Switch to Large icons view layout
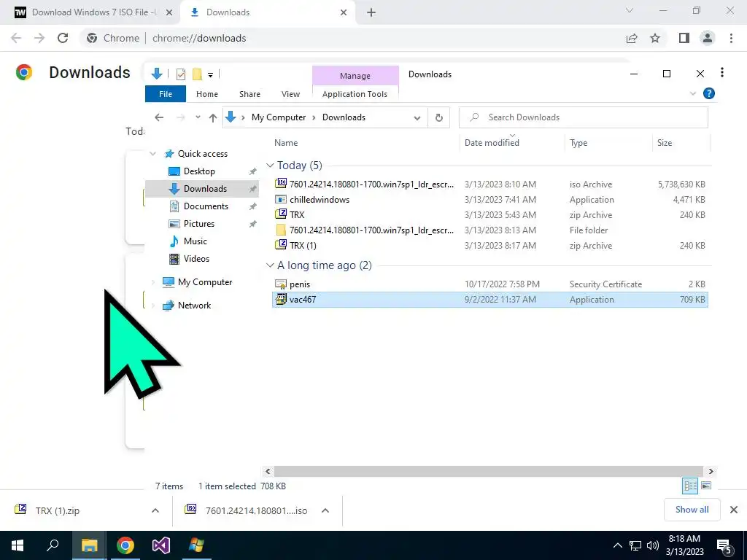The height and width of the screenshot is (560, 747). coord(706,486)
